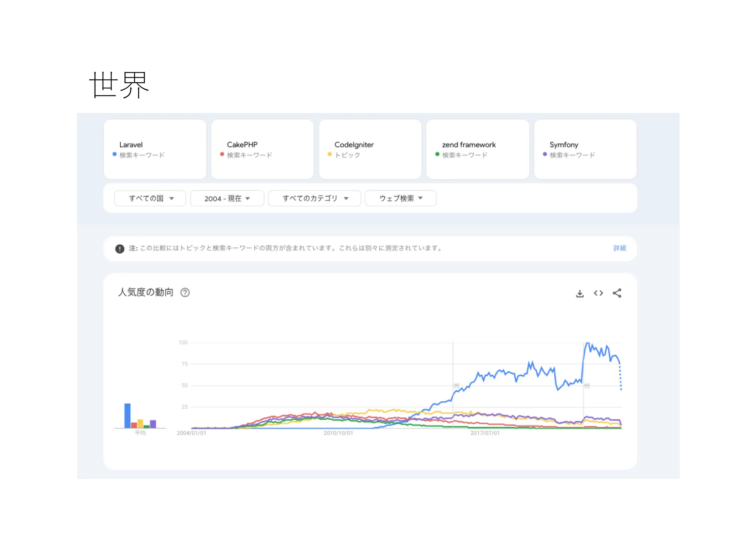Click the purple Symfony color dot
This screenshot has width=756, height=534.
pos(545,154)
